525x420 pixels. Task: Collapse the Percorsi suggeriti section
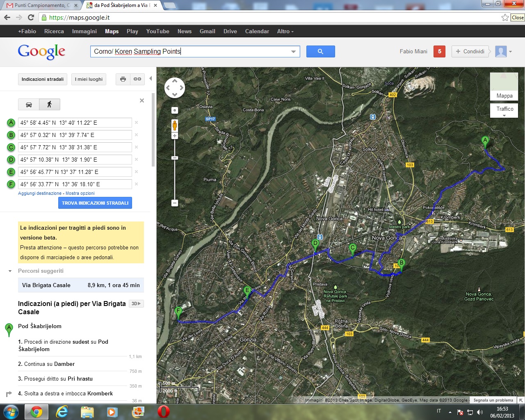(10, 271)
